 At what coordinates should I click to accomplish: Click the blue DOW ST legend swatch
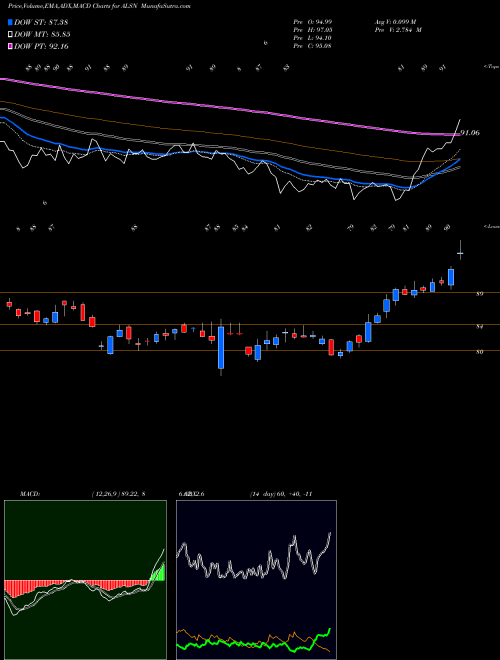[10, 22]
